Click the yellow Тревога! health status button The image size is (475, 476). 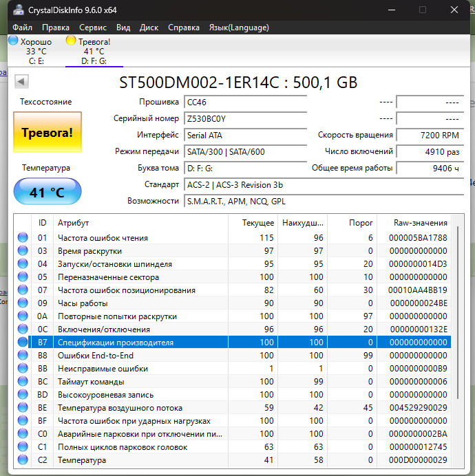point(47,132)
